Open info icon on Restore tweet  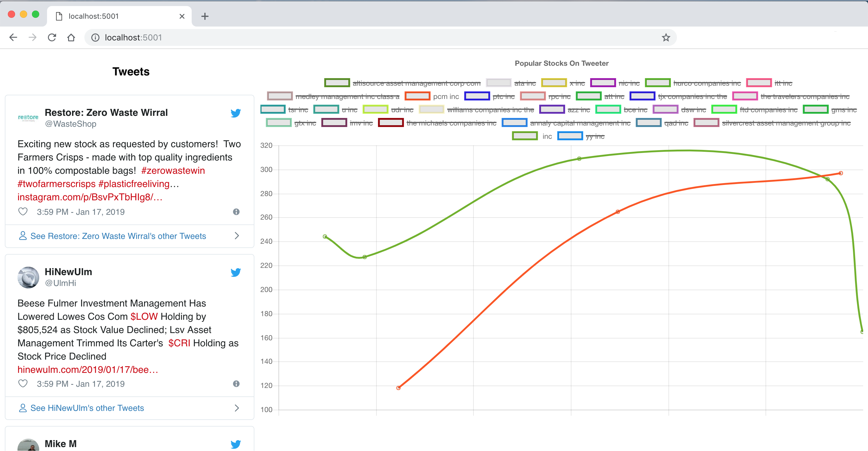tap(236, 212)
